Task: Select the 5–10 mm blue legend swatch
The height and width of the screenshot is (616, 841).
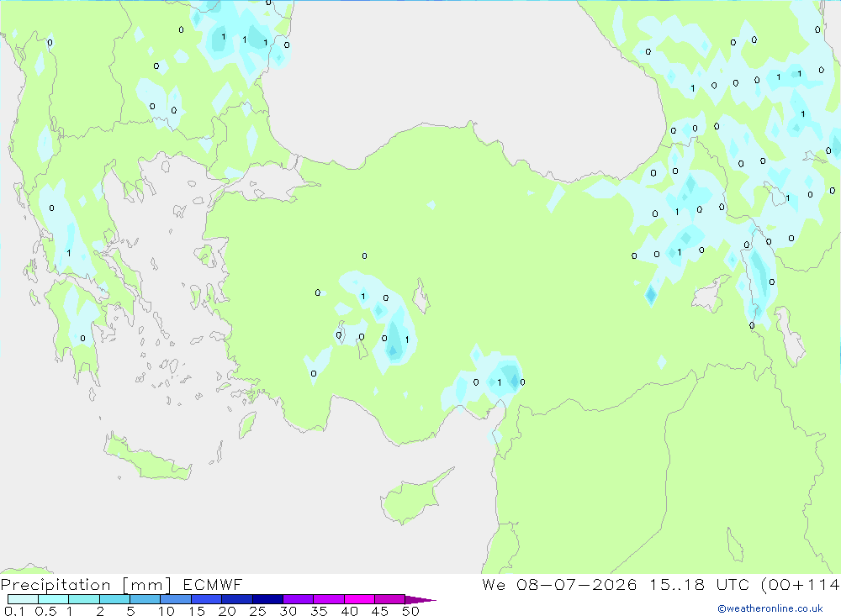Action: (145, 599)
